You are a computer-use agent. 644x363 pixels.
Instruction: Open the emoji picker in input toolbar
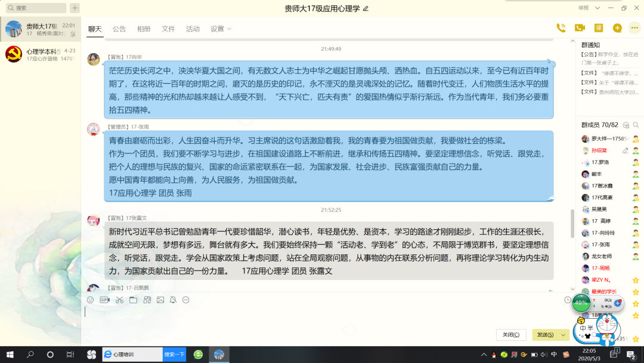click(91, 300)
